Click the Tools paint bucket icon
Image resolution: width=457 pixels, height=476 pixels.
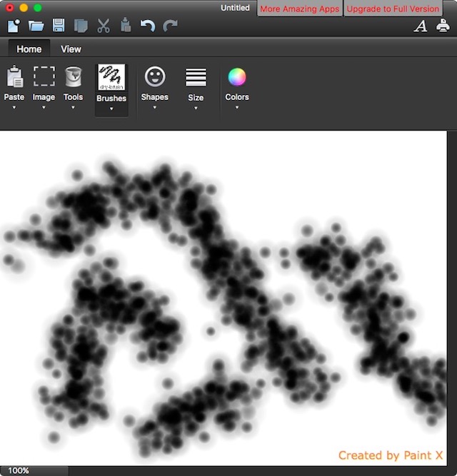click(73, 76)
